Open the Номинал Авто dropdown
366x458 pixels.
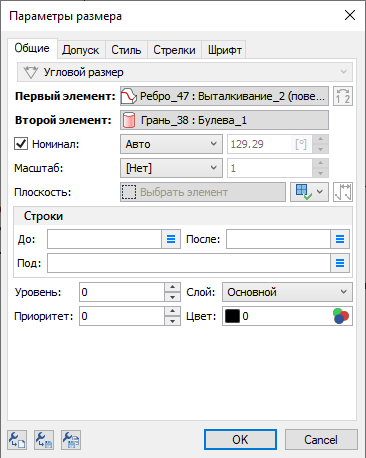tap(171, 144)
